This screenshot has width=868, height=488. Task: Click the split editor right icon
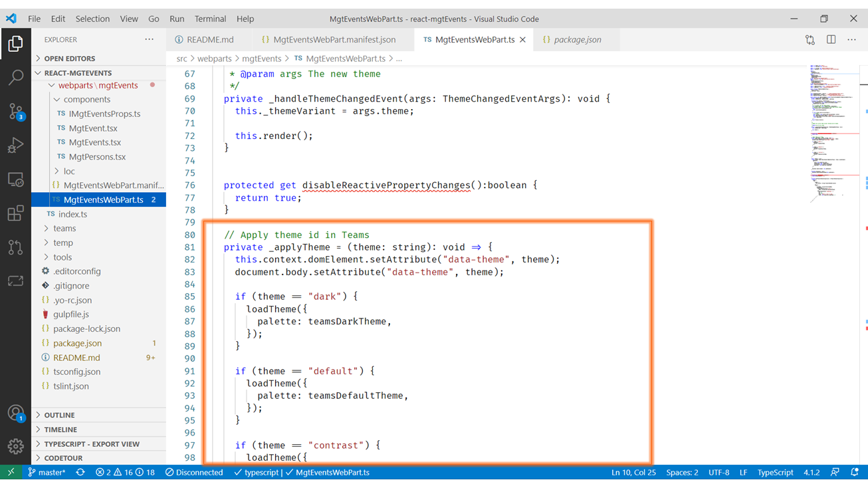pos(831,40)
